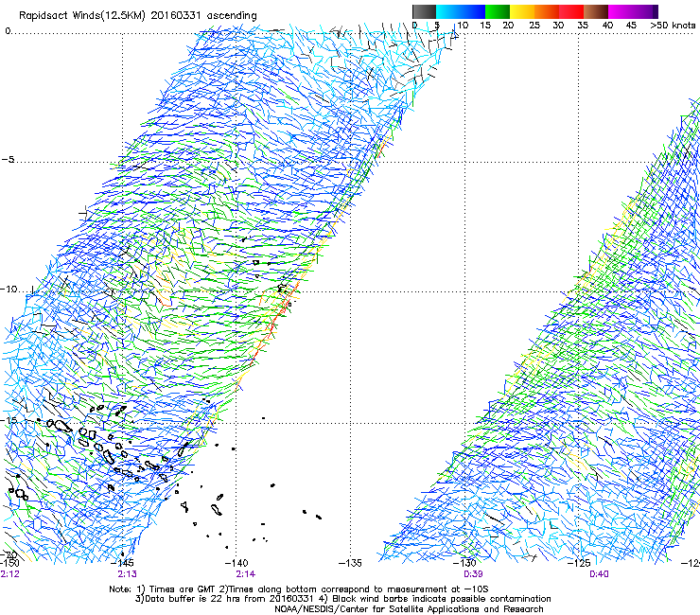Click the gray 0-5 knots legend swatch
700x615 pixels.
[x=424, y=11]
